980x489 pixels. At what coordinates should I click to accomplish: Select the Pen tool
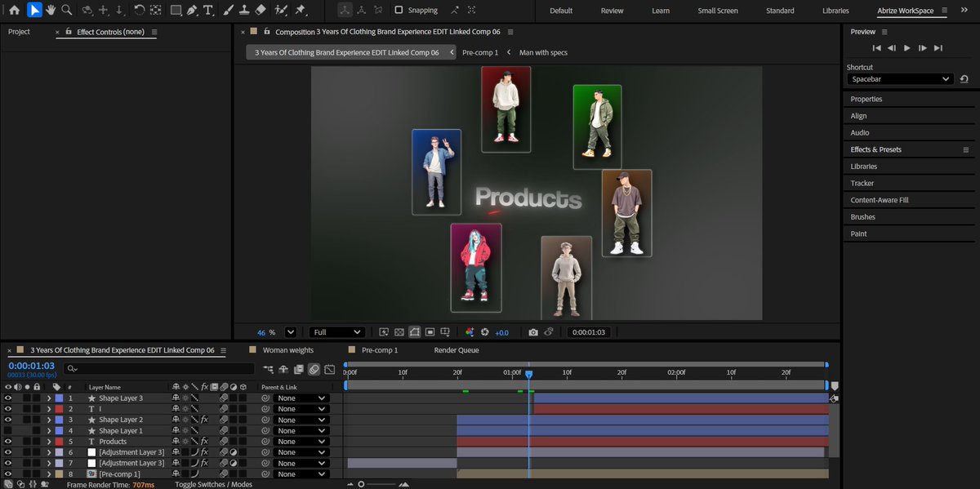pyautogui.click(x=192, y=11)
